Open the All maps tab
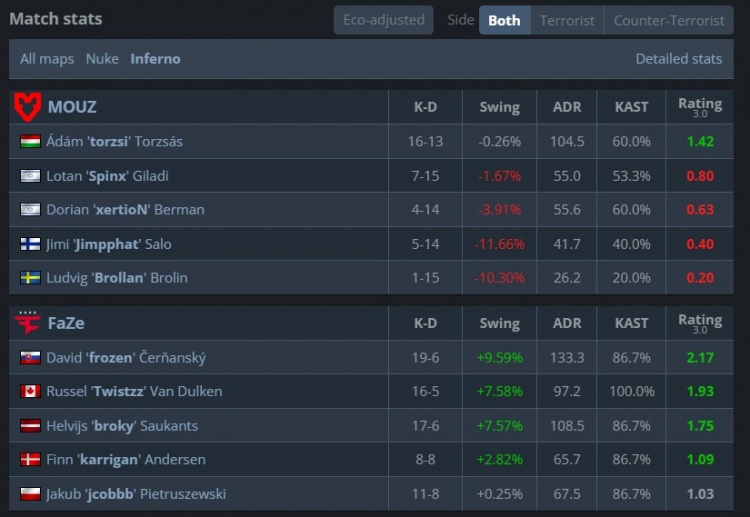Viewport: 750px width, 517px height. [x=47, y=59]
